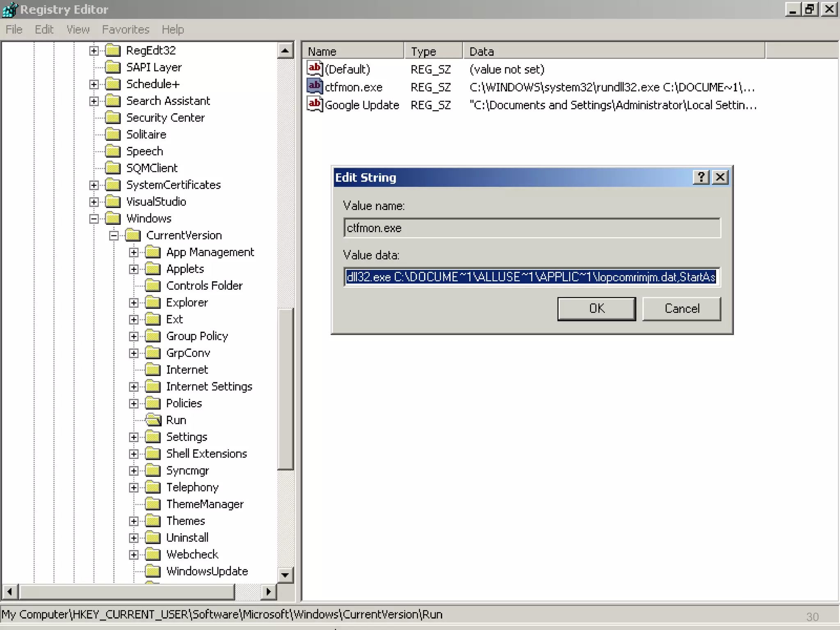Click the tree scroll down arrow
The width and height of the screenshot is (840, 630).
[285, 575]
